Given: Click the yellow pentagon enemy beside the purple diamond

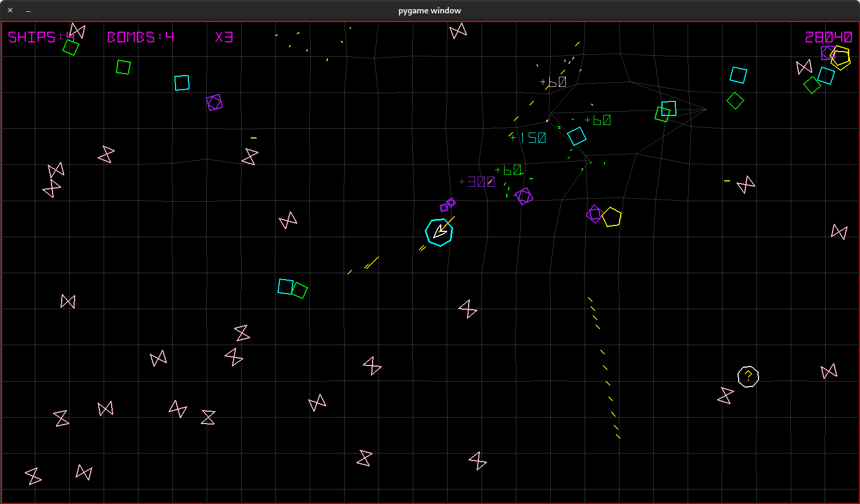Looking at the screenshot, I should pos(611,217).
